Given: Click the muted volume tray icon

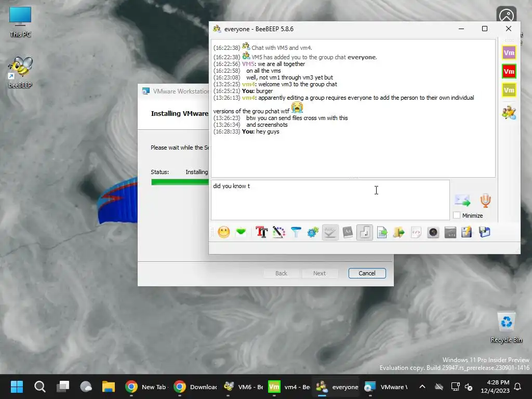Looking at the screenshot, I should pyautogui.click(x=469, y=387).
